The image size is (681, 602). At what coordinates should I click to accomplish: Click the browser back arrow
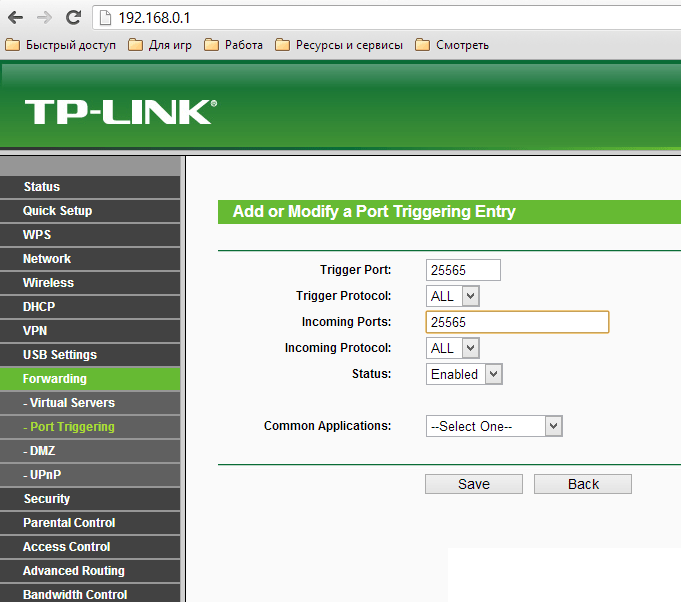tap(16, 18)
